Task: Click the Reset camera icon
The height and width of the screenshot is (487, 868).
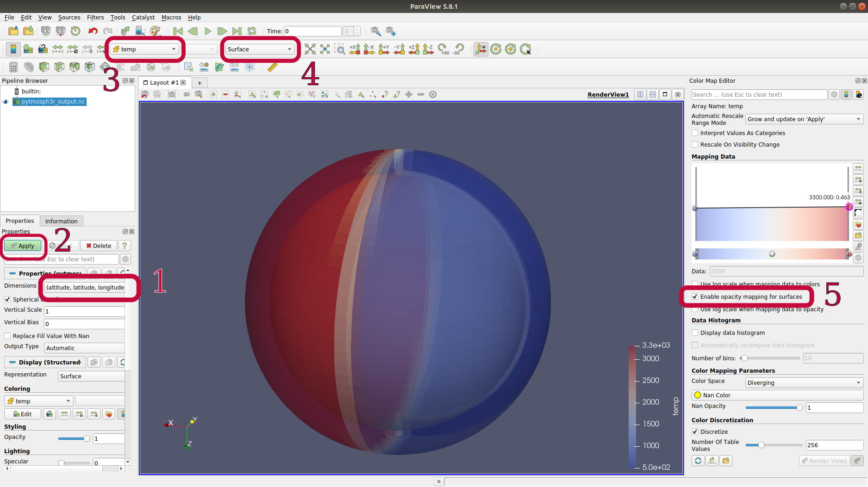Action: pyautogui.click(x=310, y=49)
